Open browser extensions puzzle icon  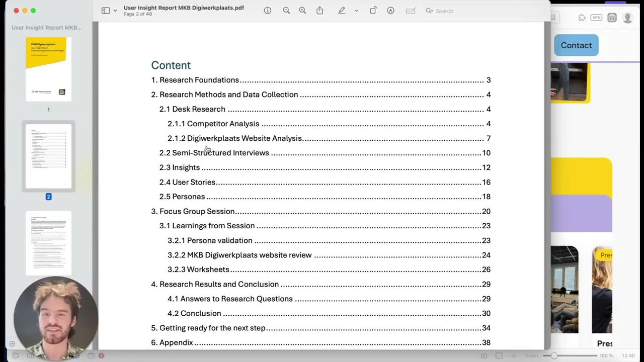coord(582,18)
